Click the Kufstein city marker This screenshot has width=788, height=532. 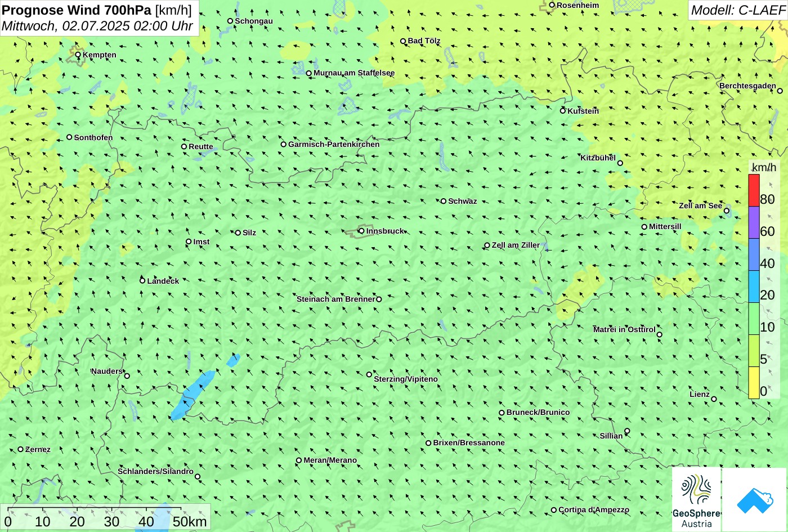point(563,111)
